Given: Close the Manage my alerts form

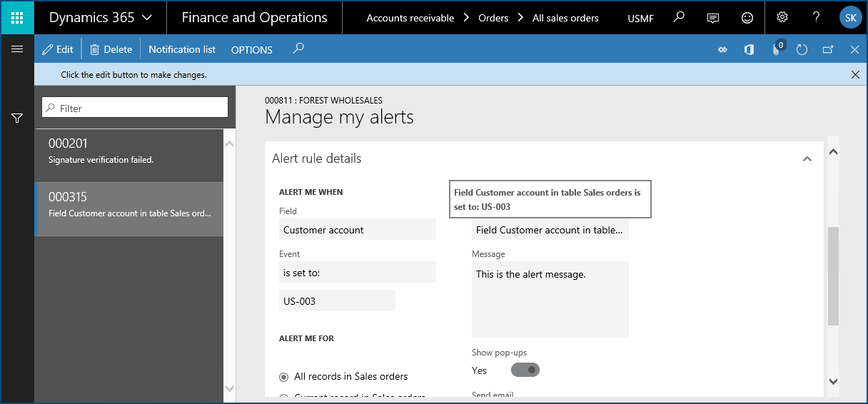Looking at the screenshot, I should [854, 50].
